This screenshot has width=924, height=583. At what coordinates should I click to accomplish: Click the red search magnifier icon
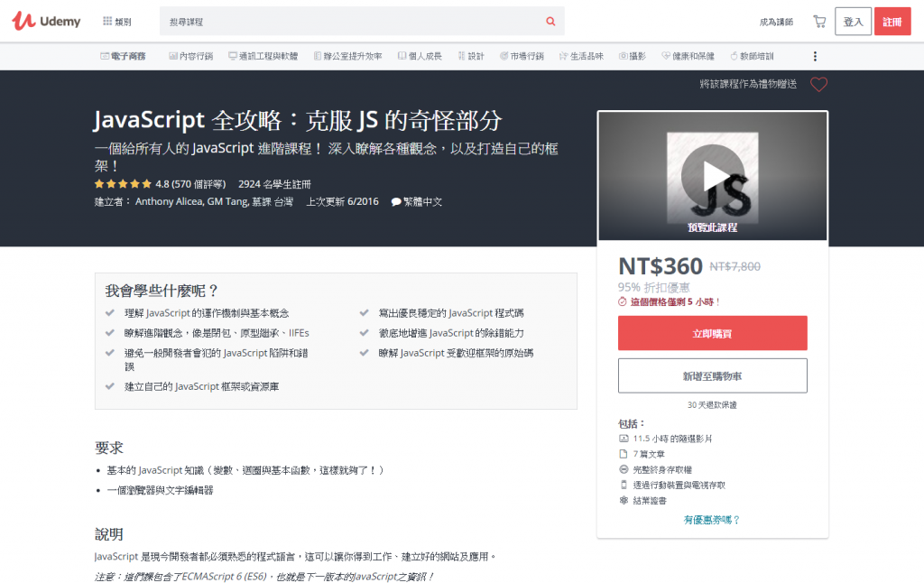[x=550, y=22]
